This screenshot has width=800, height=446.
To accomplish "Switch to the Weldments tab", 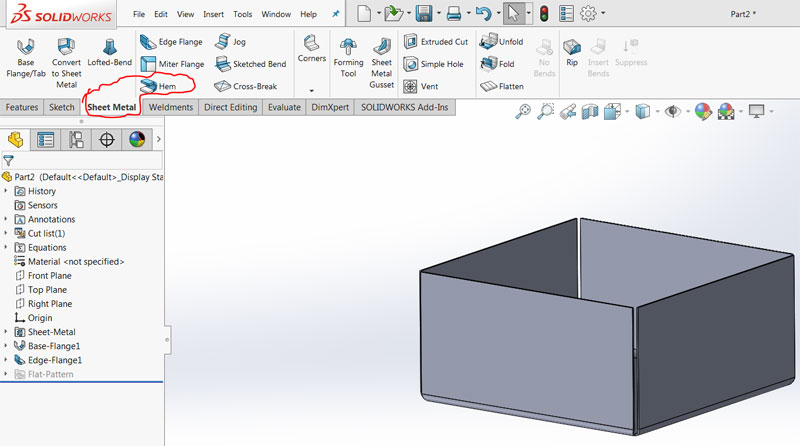I will click(x=171, y=107).
